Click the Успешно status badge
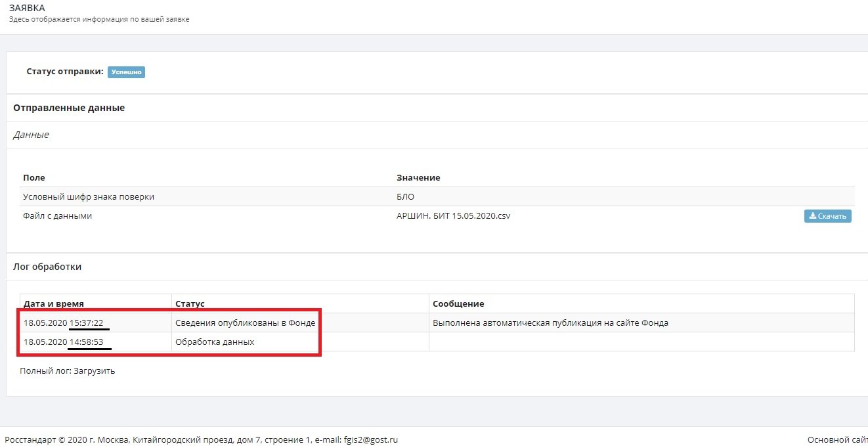This screenshot has width=868, height=446. [126, 72]
